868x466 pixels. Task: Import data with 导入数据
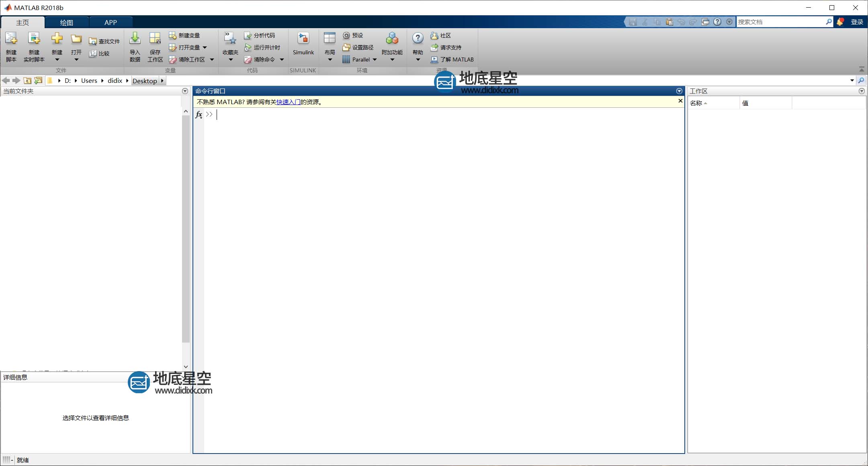(135, 47)
